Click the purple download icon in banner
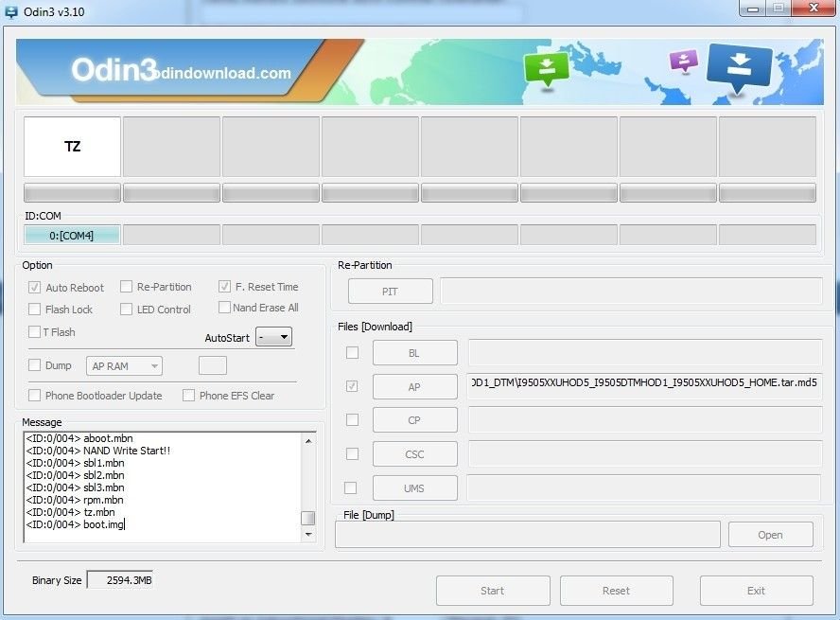Viewport: 840px width, 620px height. [x=684, y=62]
